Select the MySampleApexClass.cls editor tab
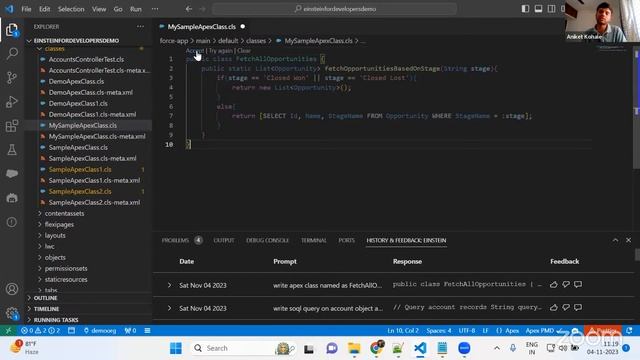The height and width of the screenshot is (360, 640). [x=202, y=27]
